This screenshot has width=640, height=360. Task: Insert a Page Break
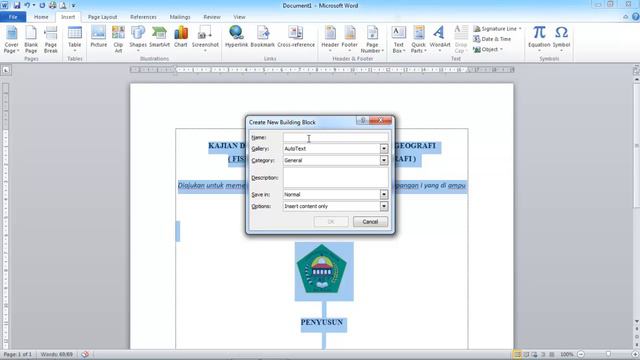click(x=51, y=39)
